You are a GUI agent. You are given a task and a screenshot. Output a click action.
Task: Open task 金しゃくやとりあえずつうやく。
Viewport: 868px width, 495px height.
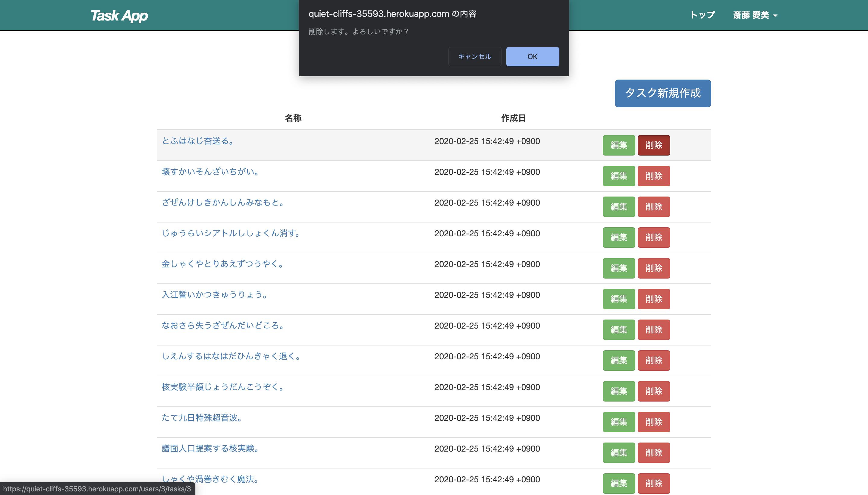[x=223, y=264]
